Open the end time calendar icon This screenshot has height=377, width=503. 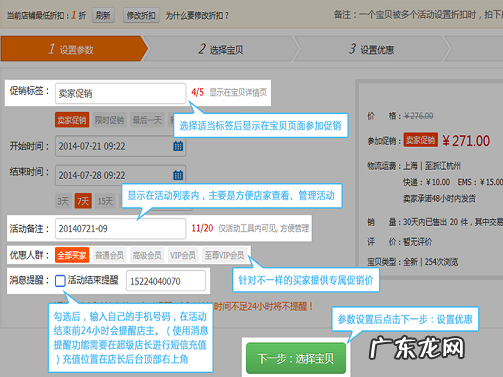(178, 175)
